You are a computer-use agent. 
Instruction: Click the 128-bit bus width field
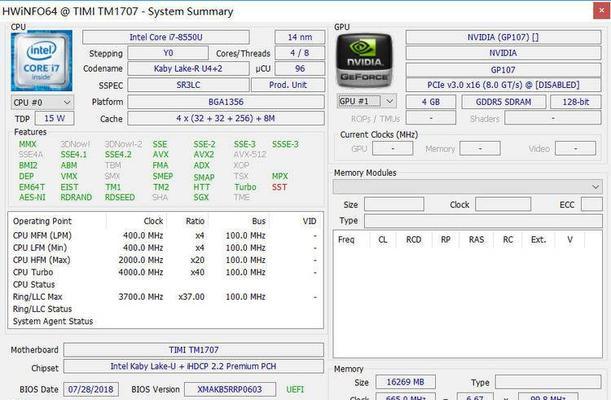click(x=576, y=102)
